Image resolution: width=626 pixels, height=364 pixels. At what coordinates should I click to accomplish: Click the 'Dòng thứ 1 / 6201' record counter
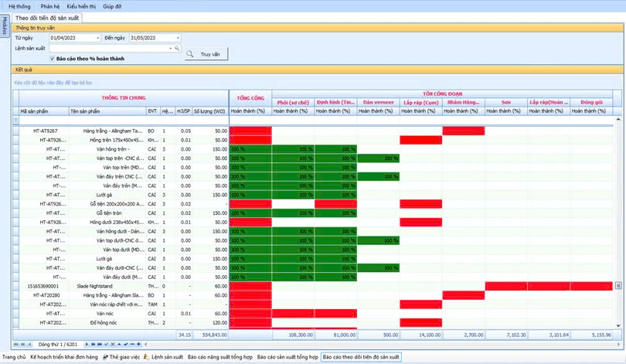[58, 344]
